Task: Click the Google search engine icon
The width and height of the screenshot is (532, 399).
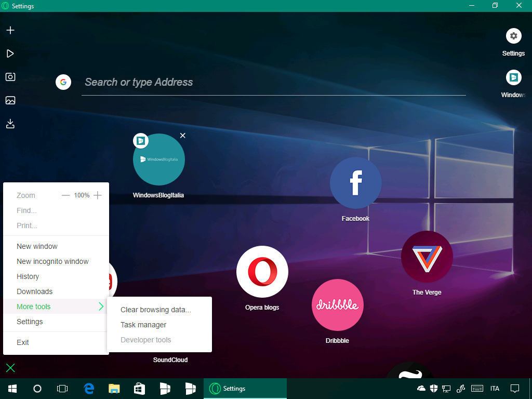Action: click(x=63, y=82)
